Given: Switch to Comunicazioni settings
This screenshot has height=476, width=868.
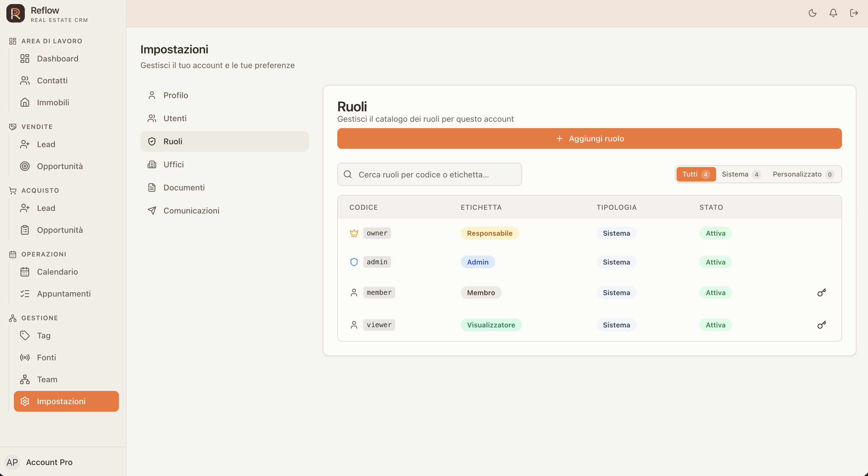Looking at the screenshot, I should pos(224,210).
